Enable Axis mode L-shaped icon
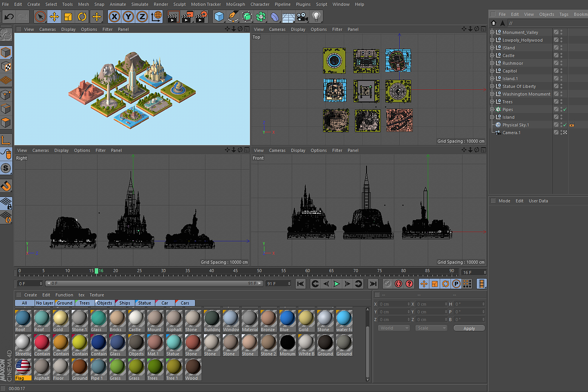Viewport: 588px width, 392px height. tap(6, 141)
